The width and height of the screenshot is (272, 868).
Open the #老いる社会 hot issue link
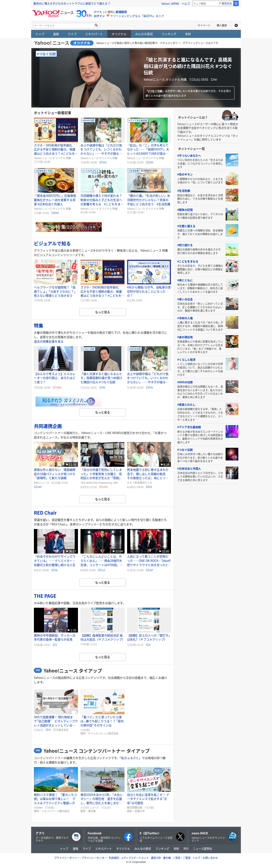185,299
